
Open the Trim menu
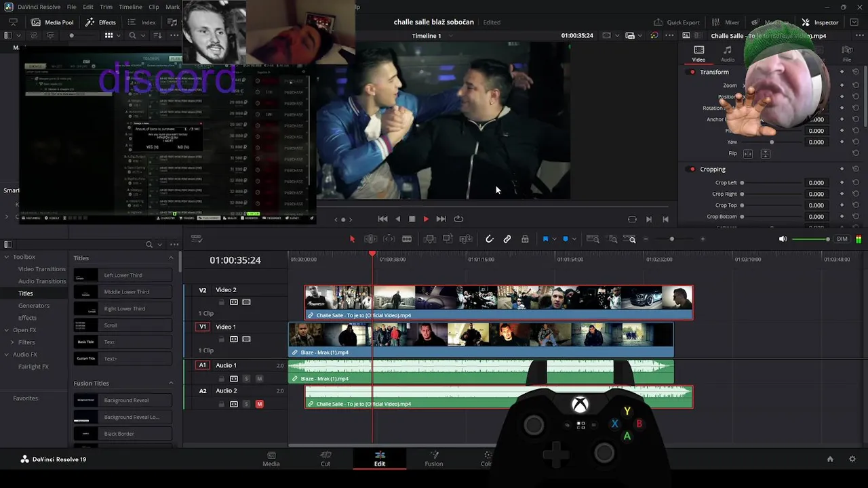point(106,7)
